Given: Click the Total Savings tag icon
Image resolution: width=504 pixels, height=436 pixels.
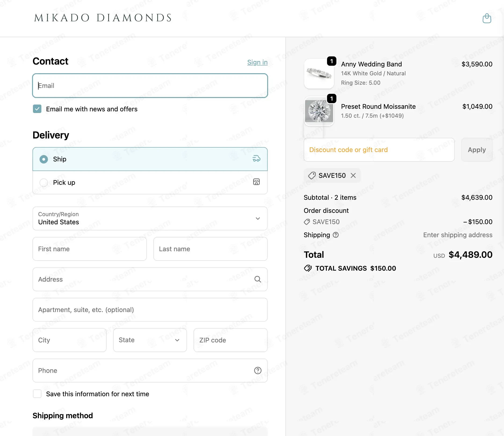Looking at the screenshot, I should pyautogui.click(x=308, y=268).
